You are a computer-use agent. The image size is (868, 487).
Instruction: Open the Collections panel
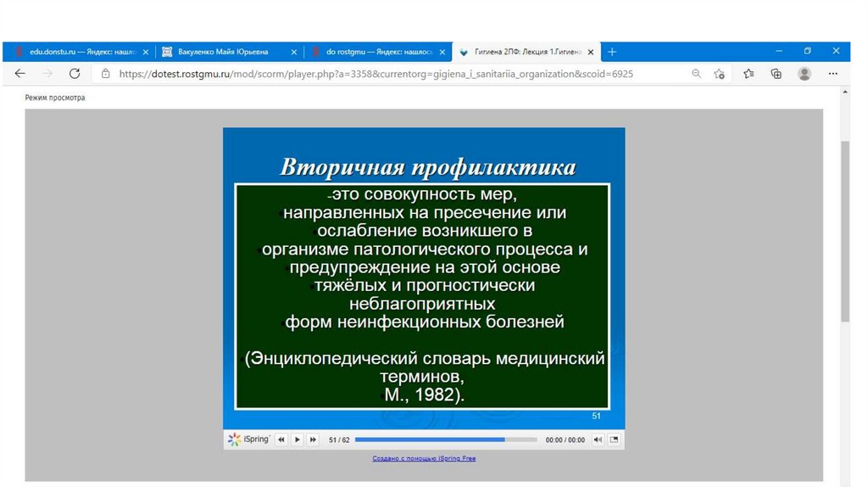pos(776,74)
